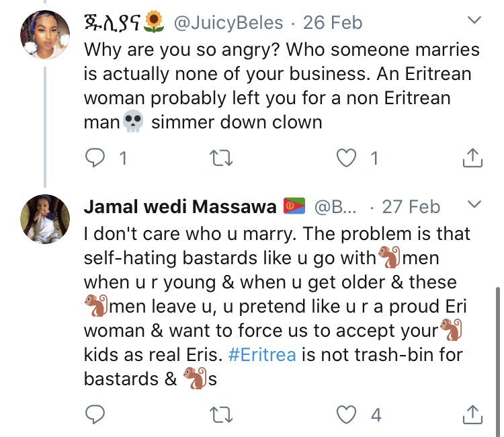504x437 pixels.
Task: Like Jamal wedi Massawa's tweet
Action: [346, 414]
